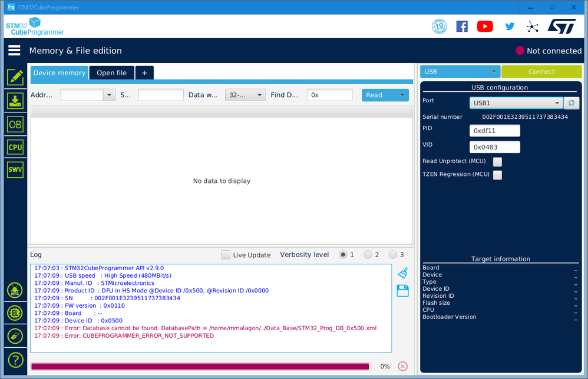Click the API v2.9.0 log line

click(99, 268)
